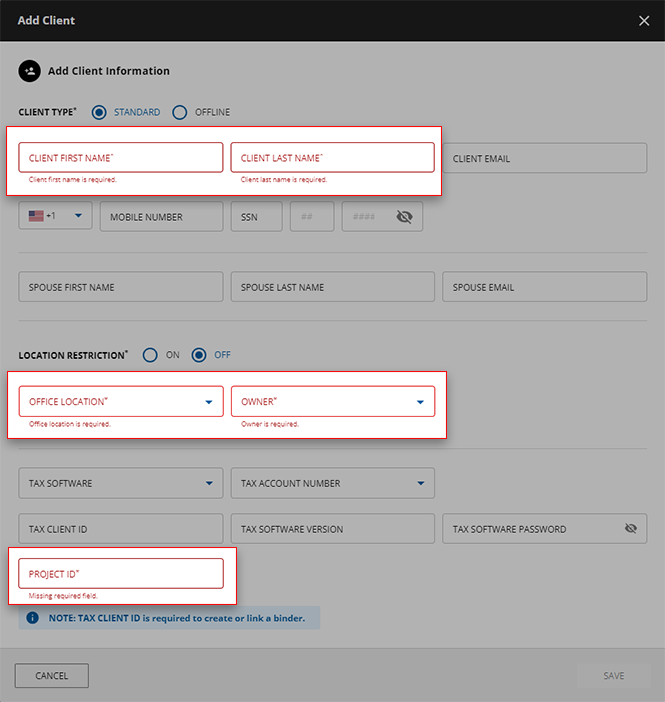
Task: Click the Add Client person icon
Action: (x=29, y=71)
